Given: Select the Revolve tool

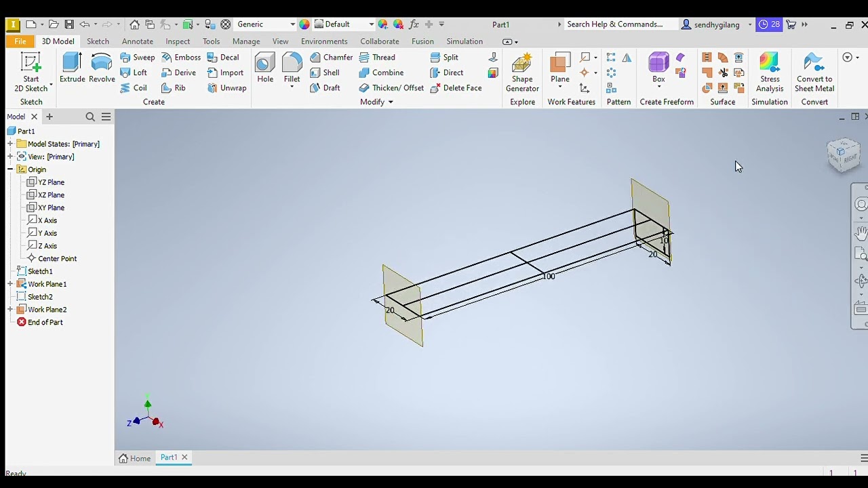Looking at the screenshot, I should [x=102, y=68].
